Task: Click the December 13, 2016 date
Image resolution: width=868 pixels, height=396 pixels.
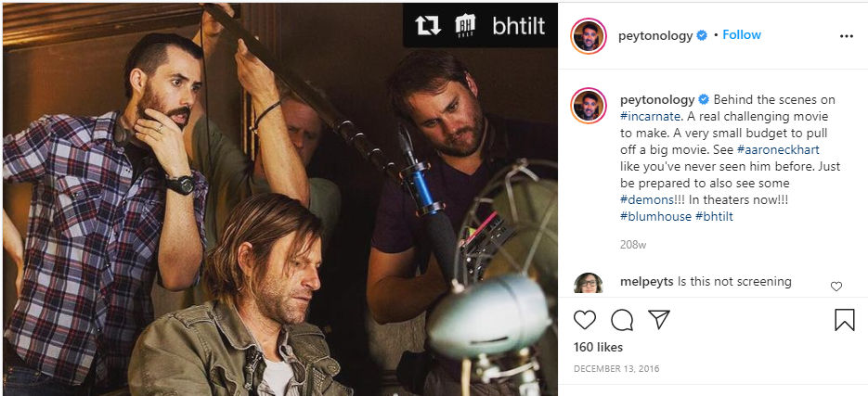Action: click(617, 369)
